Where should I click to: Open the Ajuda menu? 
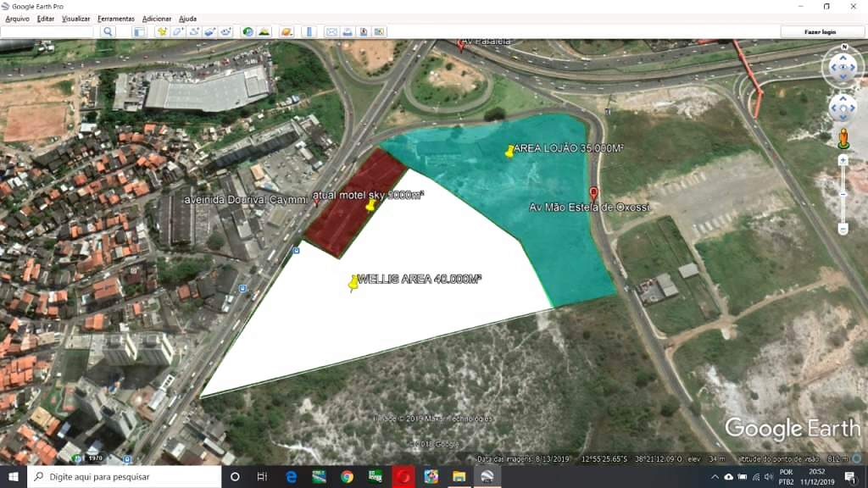[x=187, y=19]
